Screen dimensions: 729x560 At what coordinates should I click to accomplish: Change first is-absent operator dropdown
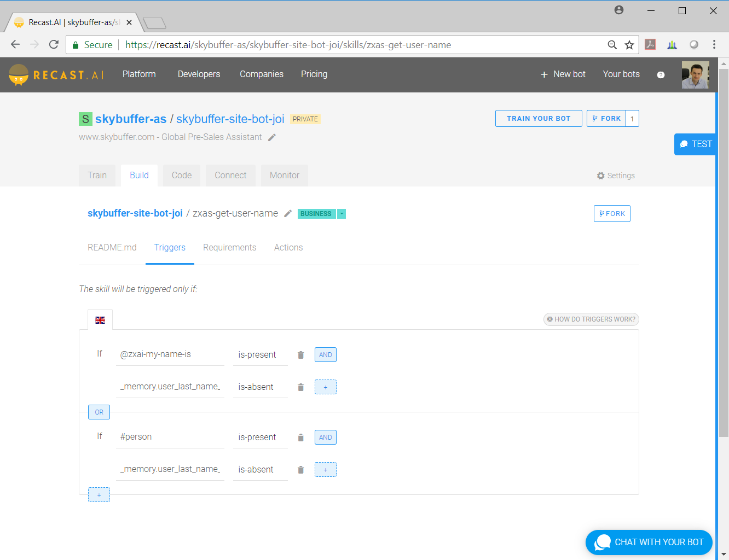pos(260,387)
